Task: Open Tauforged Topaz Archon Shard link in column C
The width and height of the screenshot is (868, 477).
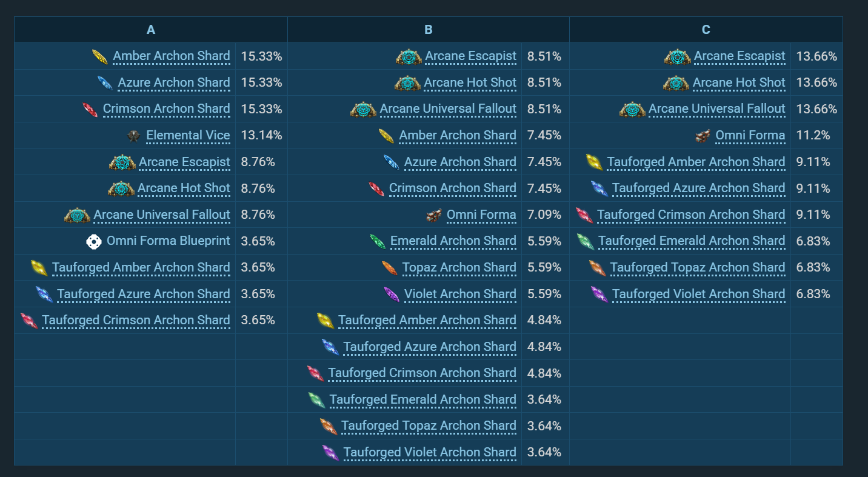Action: 698,267
